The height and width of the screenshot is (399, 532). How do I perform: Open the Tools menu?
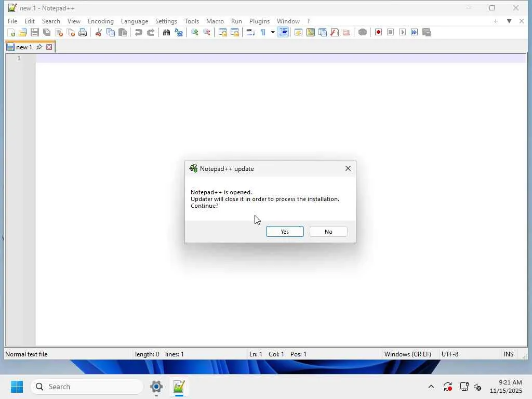pyautogui.click(x=192, y=21)
